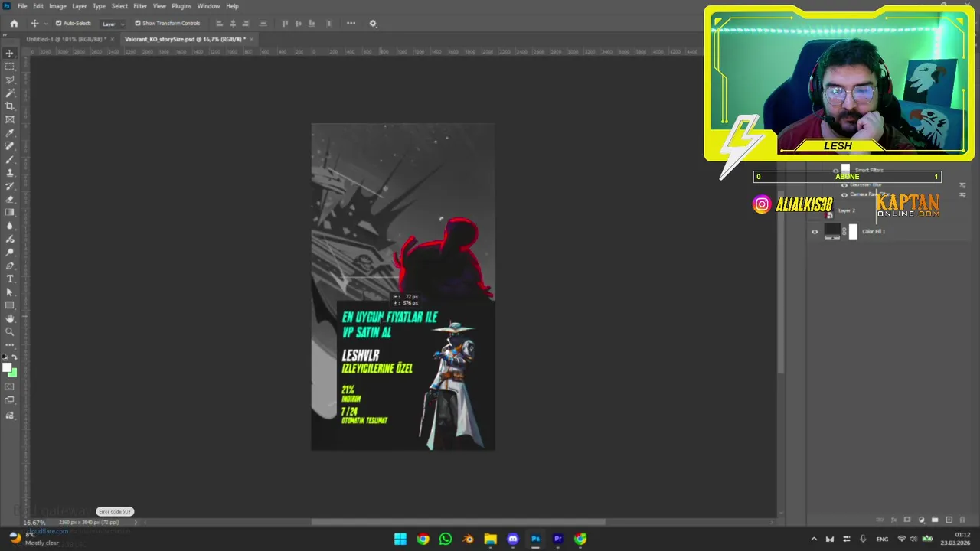Image resolution: width=980 pixels, height=551 pixels.
Task: Open the Window menu
Action: pos(208,6)
